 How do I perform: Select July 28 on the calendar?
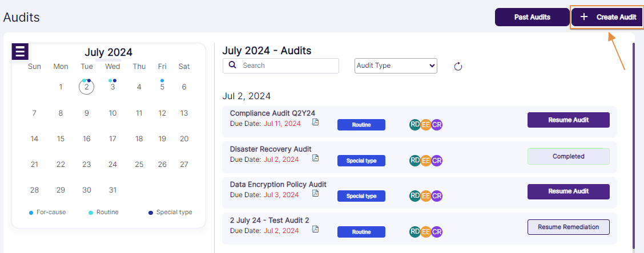34,190
